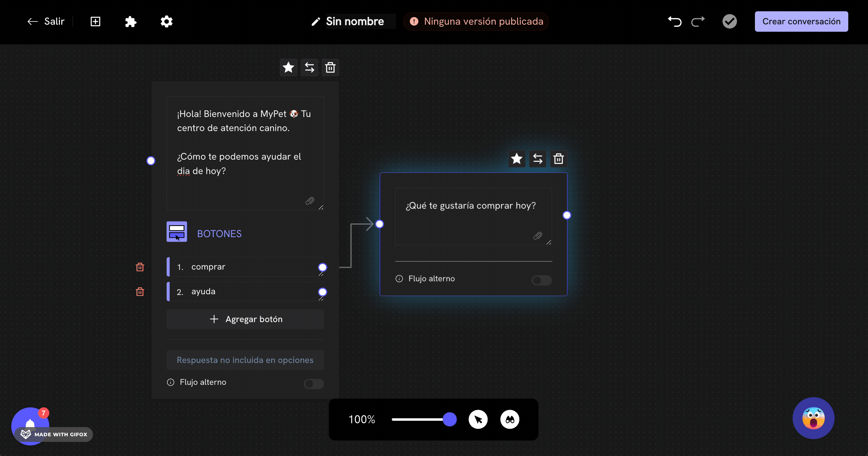Click the 'Crear conversación' button
Viewport: 868px width, 456px height.
tap(801, 22)
